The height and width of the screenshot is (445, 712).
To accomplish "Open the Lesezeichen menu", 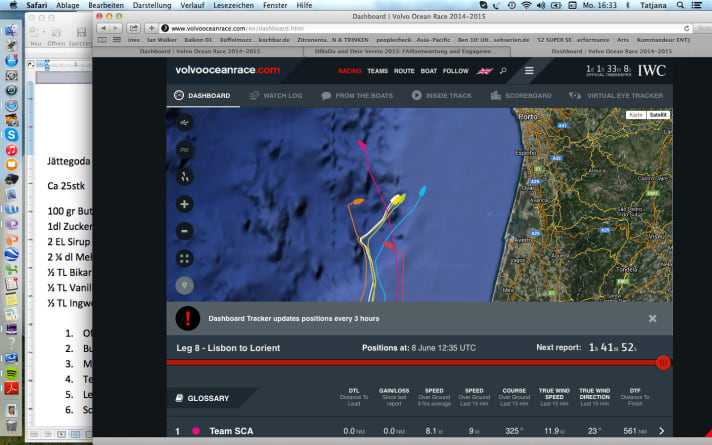I will click(233, 5).
